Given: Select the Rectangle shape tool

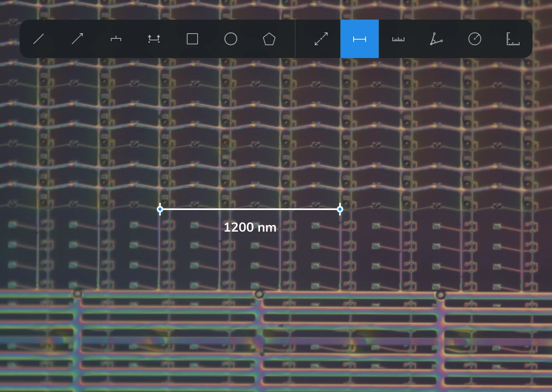Looking at the screenshot, I should pyautogui.click(x=192, y=39).
